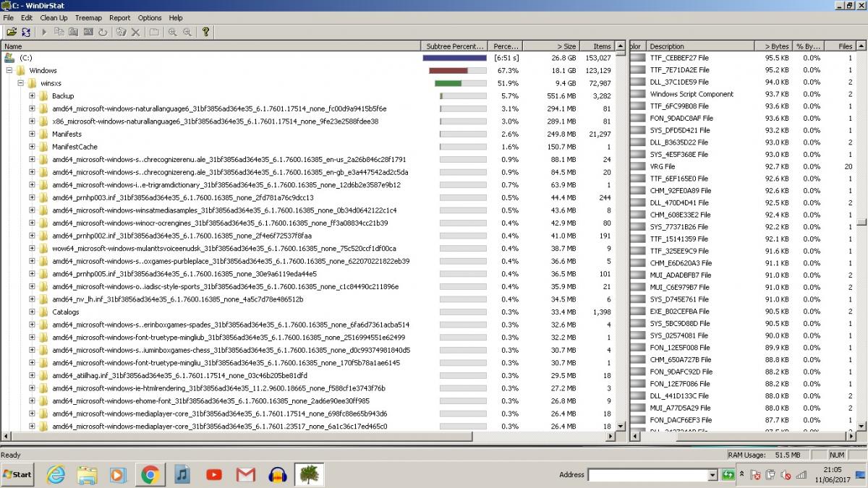The height and width of the screenshot is (488, 868).
Task: Click the Zoom In magnifier icon
Action: click(x=173, y=32)
